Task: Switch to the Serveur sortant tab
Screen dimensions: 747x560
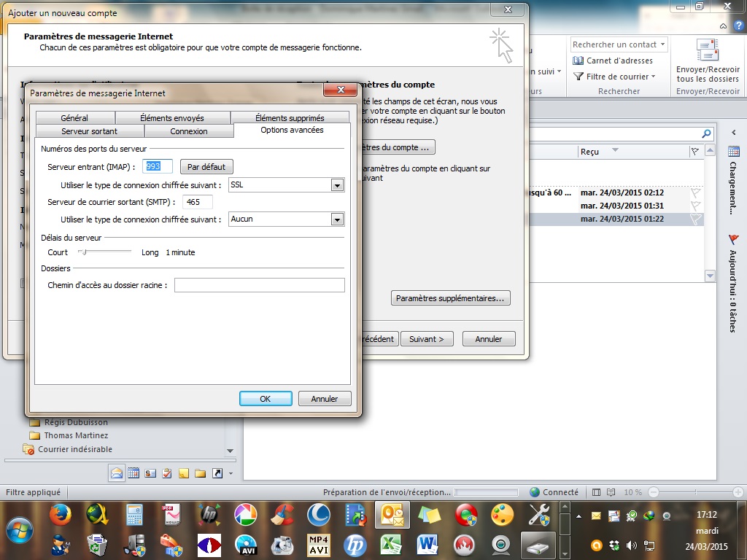Action: 89,131
